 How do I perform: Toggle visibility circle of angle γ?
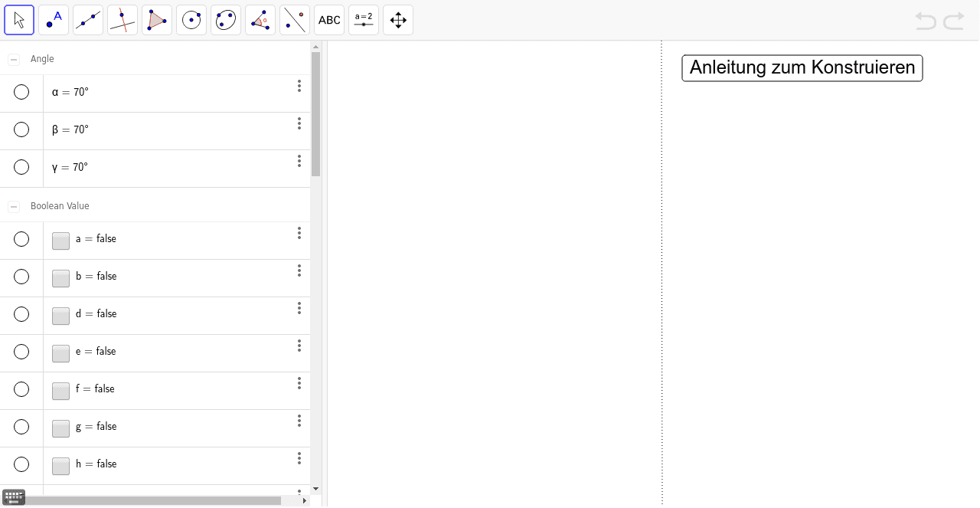[x=21, y=167]
